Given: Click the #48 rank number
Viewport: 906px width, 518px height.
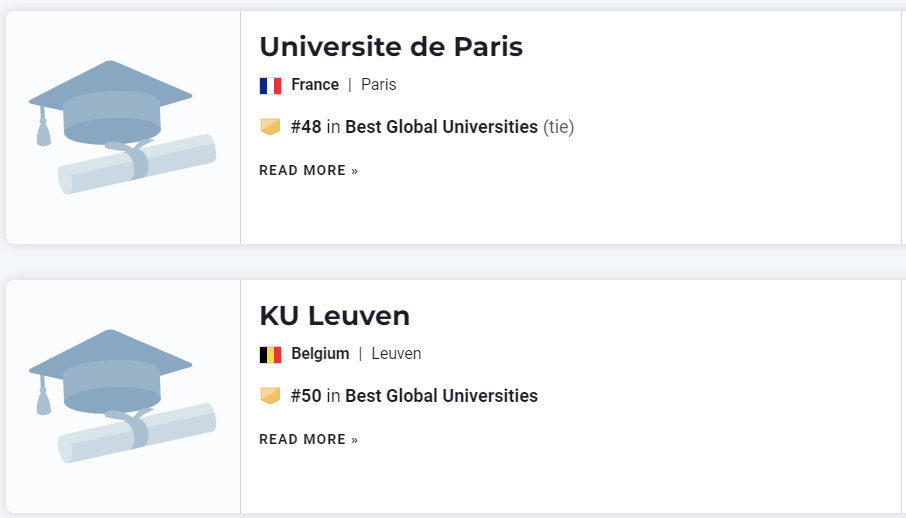Looking at the screenshot, I should 306,127.
